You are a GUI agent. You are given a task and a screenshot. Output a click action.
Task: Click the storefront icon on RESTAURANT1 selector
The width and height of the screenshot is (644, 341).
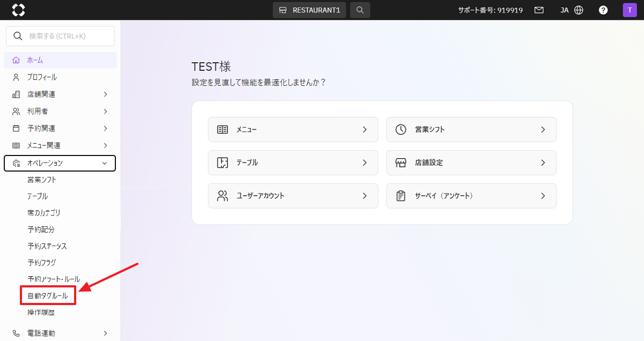(x=283, y=10)
